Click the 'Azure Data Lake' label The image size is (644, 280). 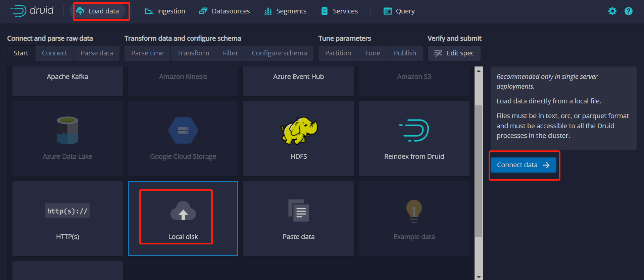67,156
